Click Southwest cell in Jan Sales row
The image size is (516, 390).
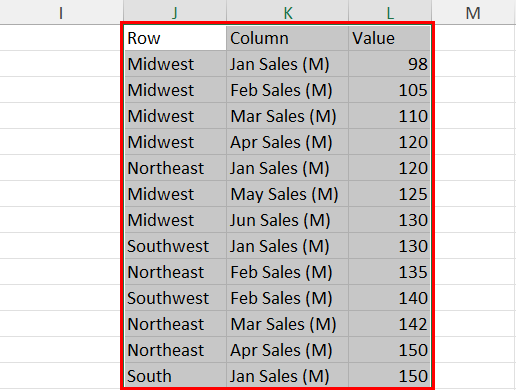pyautogui.click(x=175, y=246)
